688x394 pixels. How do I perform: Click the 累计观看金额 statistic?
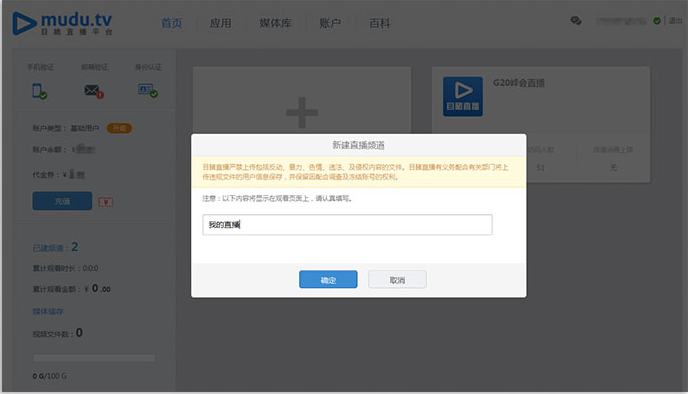(72, 289)
